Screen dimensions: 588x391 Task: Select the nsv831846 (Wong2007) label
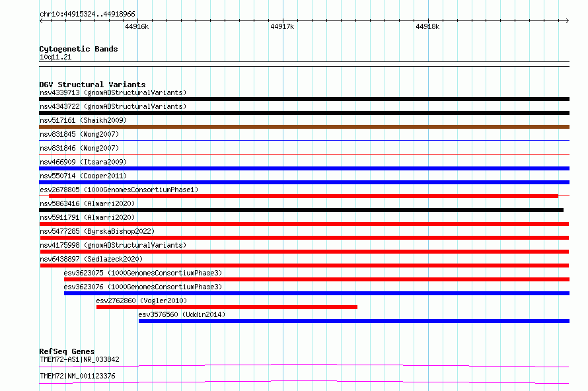click(x=79, y=148)
